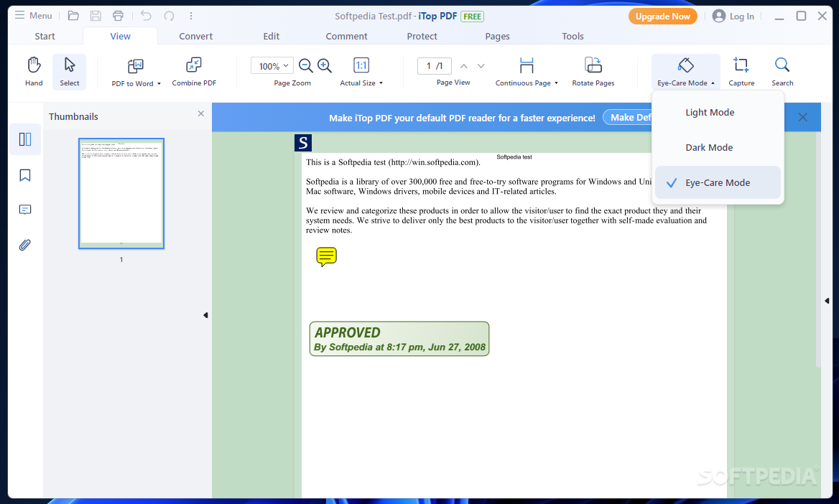Click the Open file folder icon

(x=73, y=16)
